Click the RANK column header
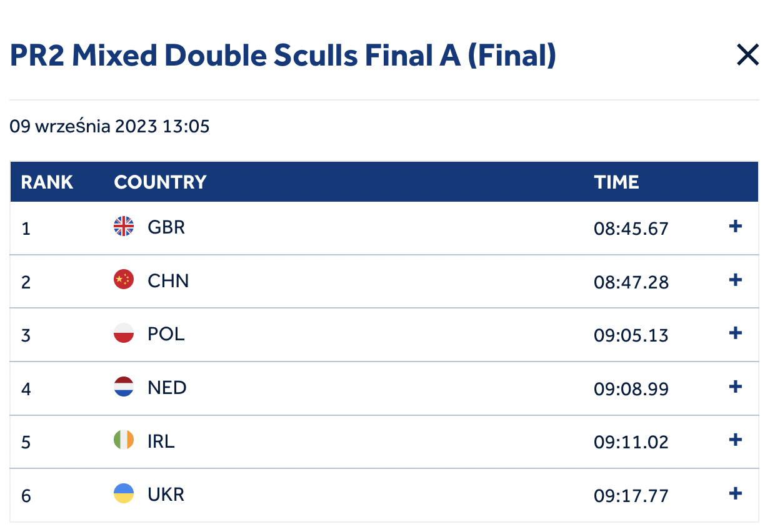Image resolution: width=770 pixels, height=532 pixels. click(x=47, y=182)
